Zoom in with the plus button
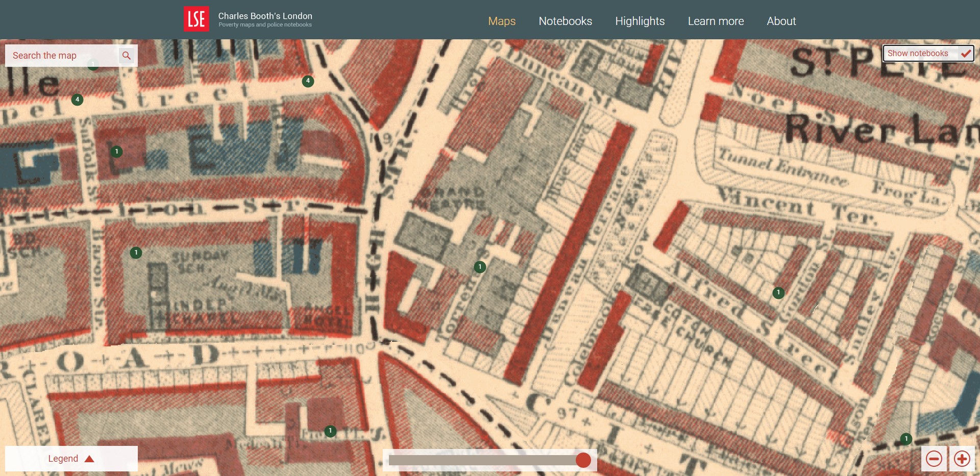 pos(962,459)
